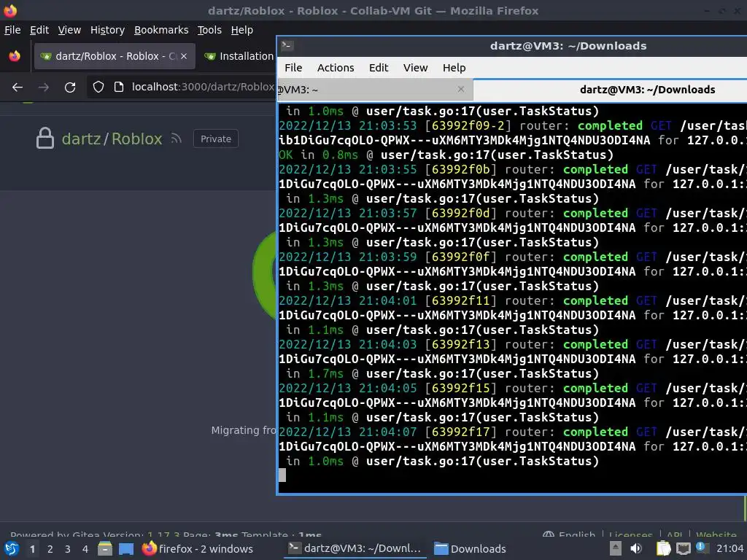This screenshot has height=560, width=747.
Task: Open the terminal View menu
Action: point(415,68)
